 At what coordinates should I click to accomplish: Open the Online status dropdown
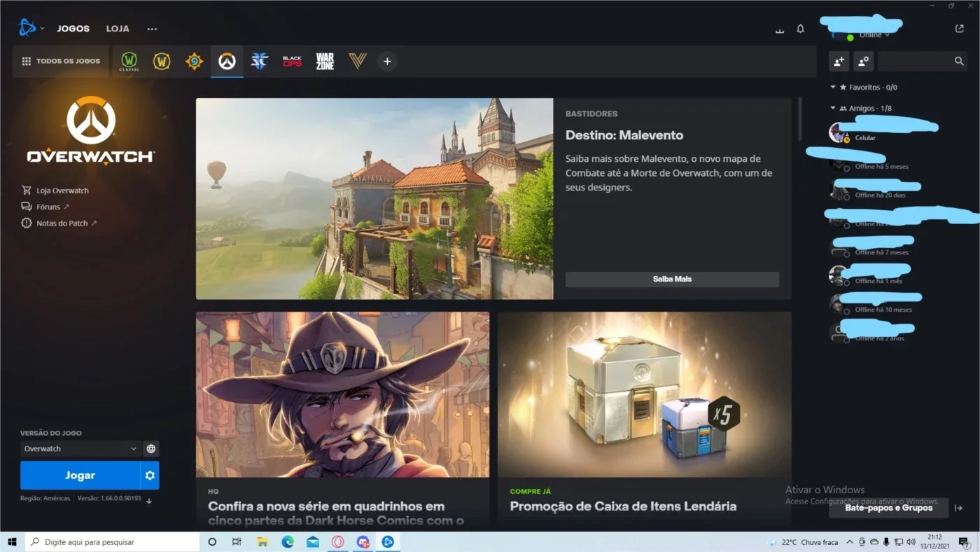[x=874, y=34]
